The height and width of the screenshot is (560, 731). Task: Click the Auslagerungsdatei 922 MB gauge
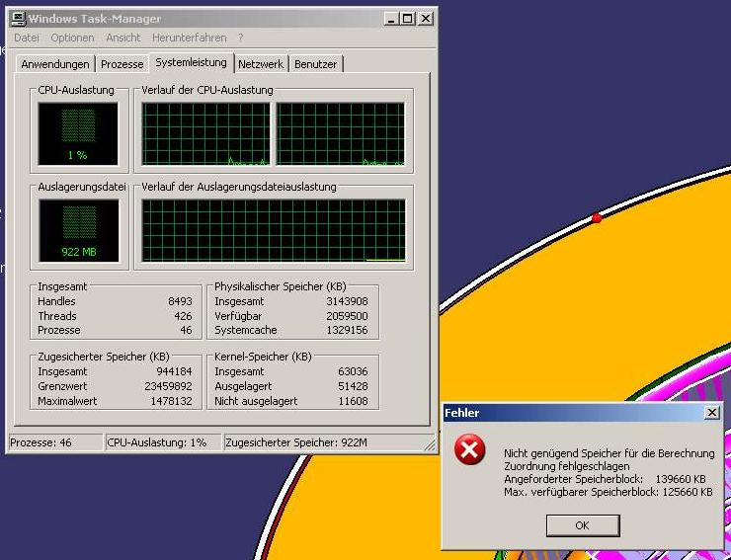pyautogui.click(x=79, y=231)
